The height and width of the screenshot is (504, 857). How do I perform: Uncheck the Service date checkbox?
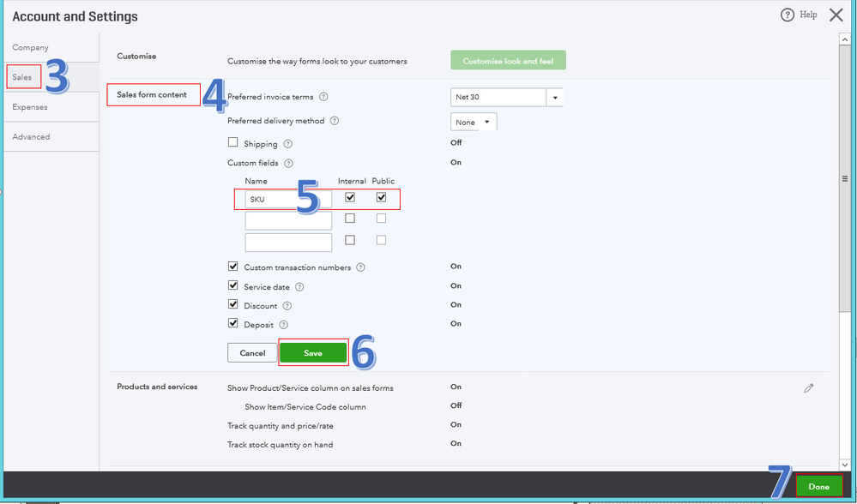[232, 285]
